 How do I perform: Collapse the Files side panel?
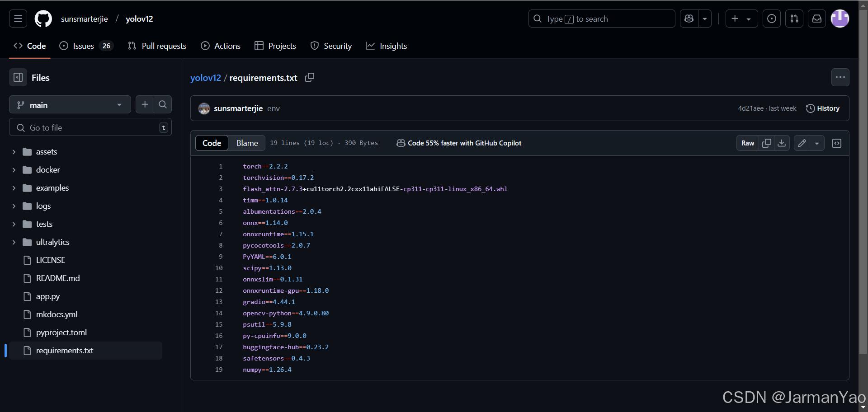pyautogui.click(x=18, y=78)
